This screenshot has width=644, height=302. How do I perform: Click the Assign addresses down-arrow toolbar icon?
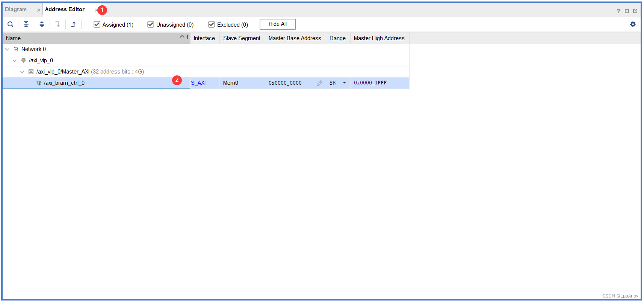coord(57,24)
